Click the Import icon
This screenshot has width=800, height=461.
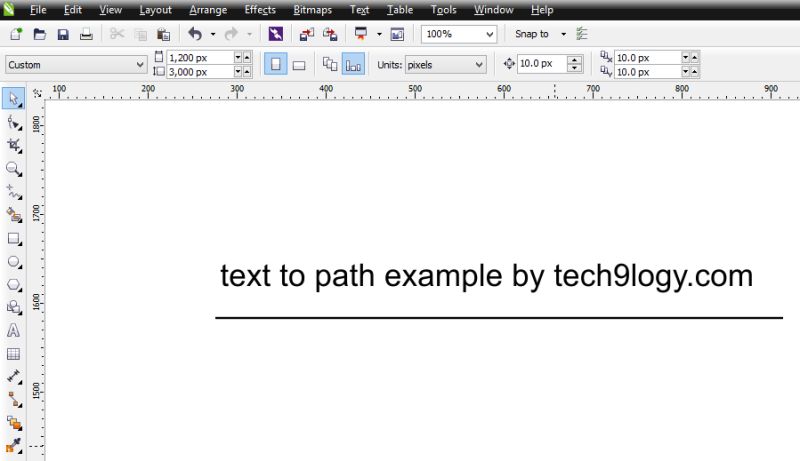pyautogui.click(x=306, y=34)
